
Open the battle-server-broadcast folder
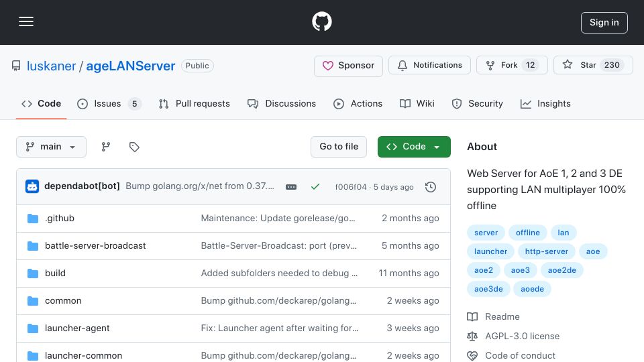95,246
